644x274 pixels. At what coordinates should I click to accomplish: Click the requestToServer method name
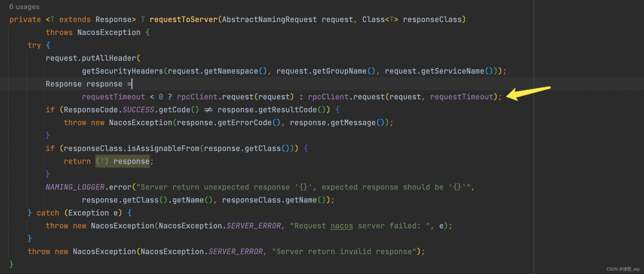click(183, 20)
